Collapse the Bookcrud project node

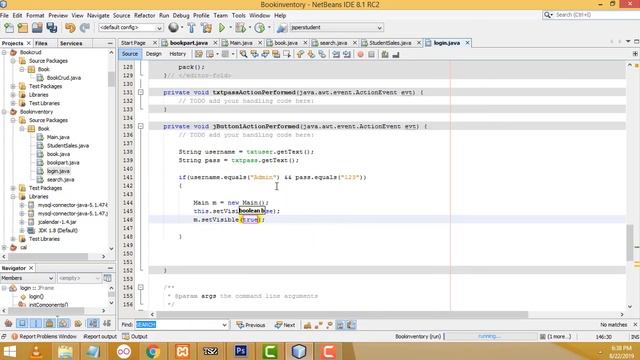tap(4, 52)
